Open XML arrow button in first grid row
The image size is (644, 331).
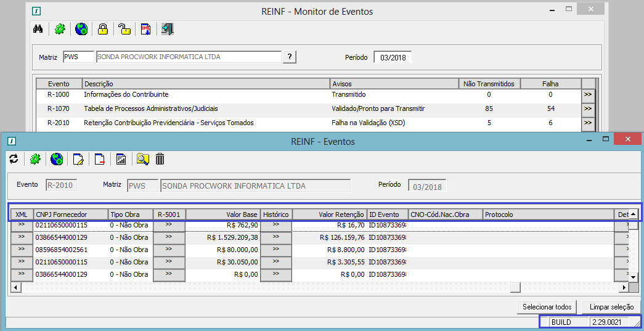tap(22, 225)
